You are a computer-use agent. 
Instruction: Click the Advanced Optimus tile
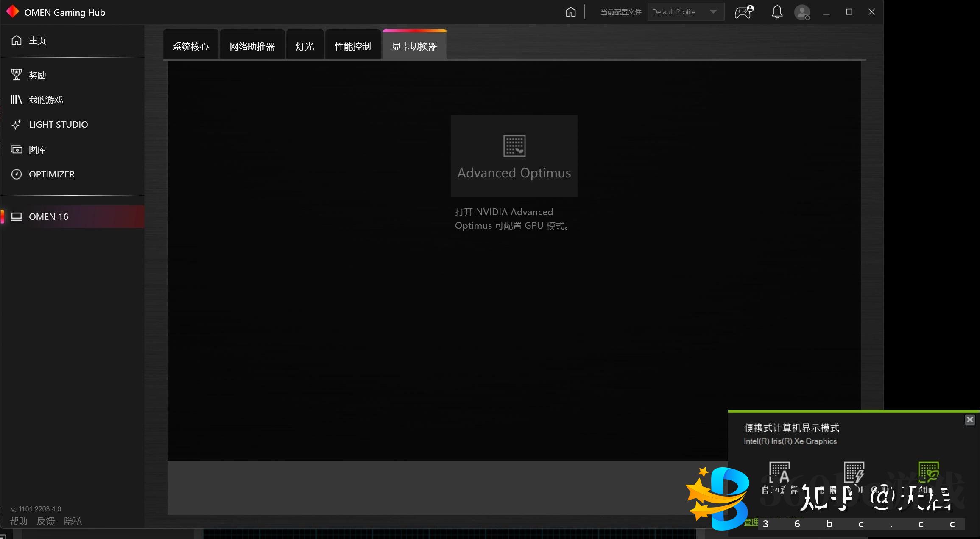coord(514,156)
